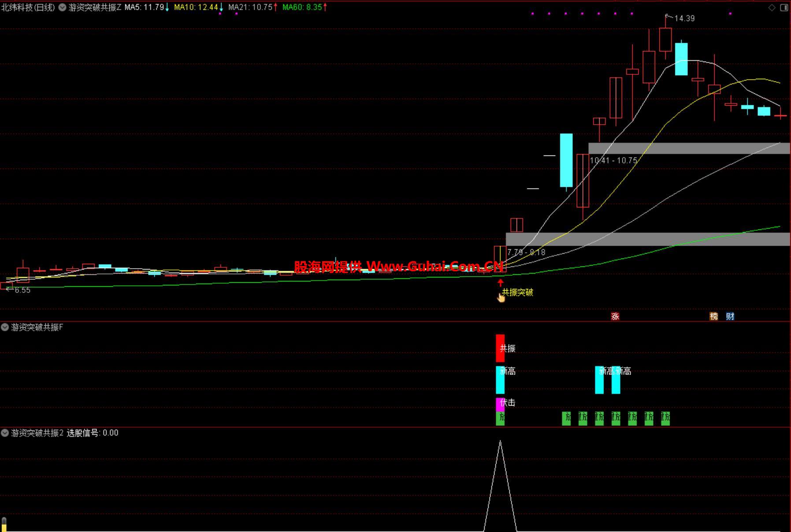
Task: Click the yellow 共振突破 signal label
Action: pyautogui.click(x=518, y=292)
